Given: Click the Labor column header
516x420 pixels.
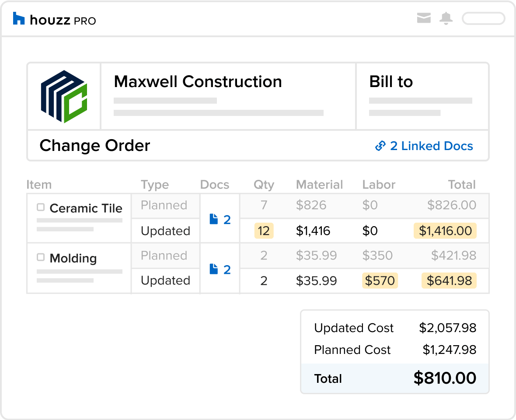Looking at the screenshot, I should 379,185.
